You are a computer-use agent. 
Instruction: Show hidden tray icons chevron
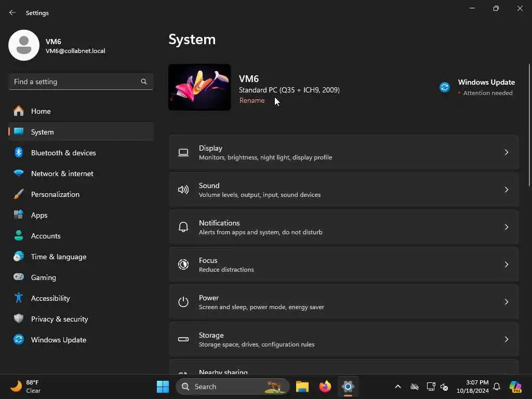pos(398,387)
